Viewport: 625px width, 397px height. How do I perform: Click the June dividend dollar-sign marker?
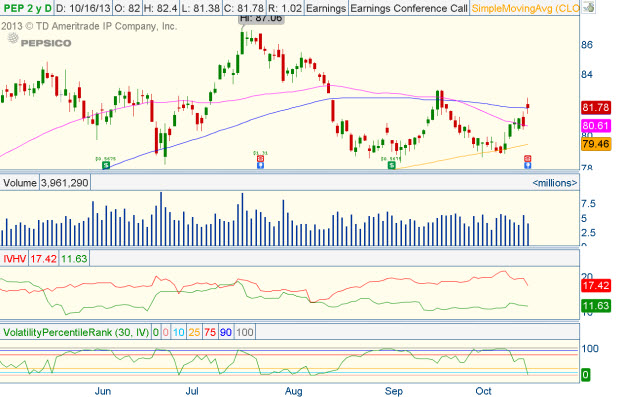tap(106, 165)
